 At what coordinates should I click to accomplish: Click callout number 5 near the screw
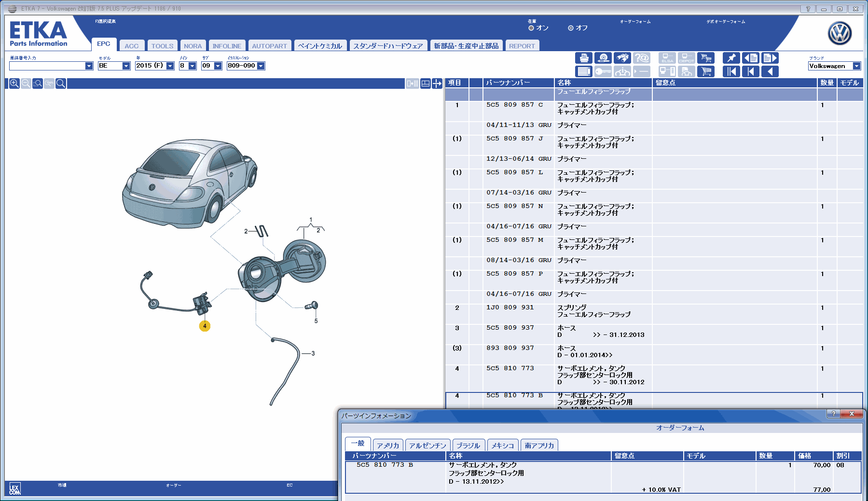point(316,321)
